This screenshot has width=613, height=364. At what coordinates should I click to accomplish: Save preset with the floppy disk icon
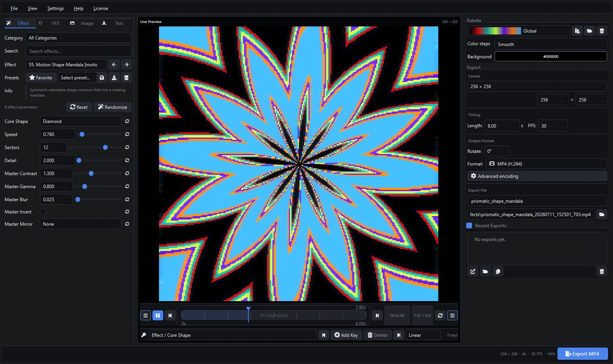[102, 78]
